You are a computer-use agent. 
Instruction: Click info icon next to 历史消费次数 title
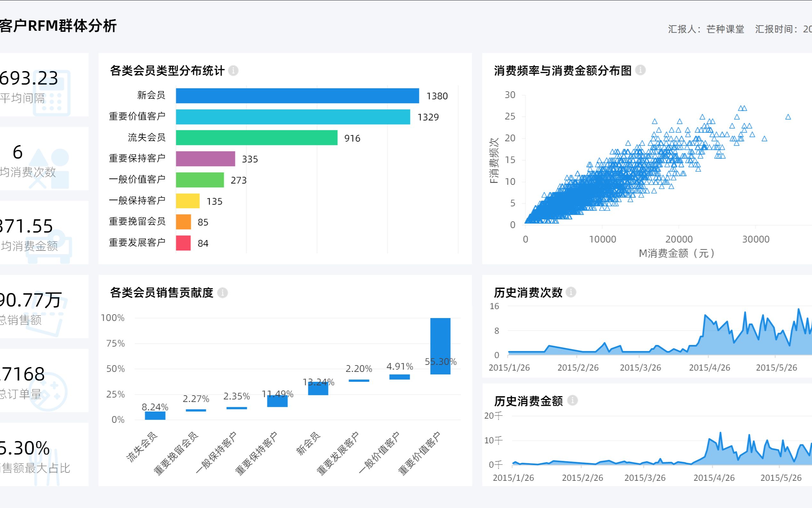(571, 292)
